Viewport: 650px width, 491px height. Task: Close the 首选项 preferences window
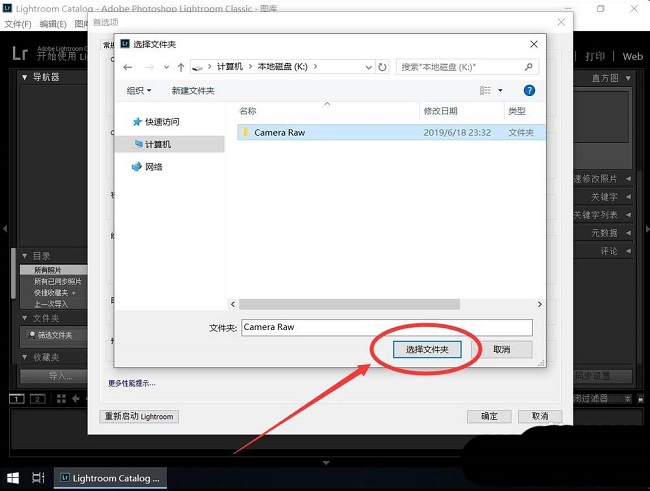tap(561, 22)
